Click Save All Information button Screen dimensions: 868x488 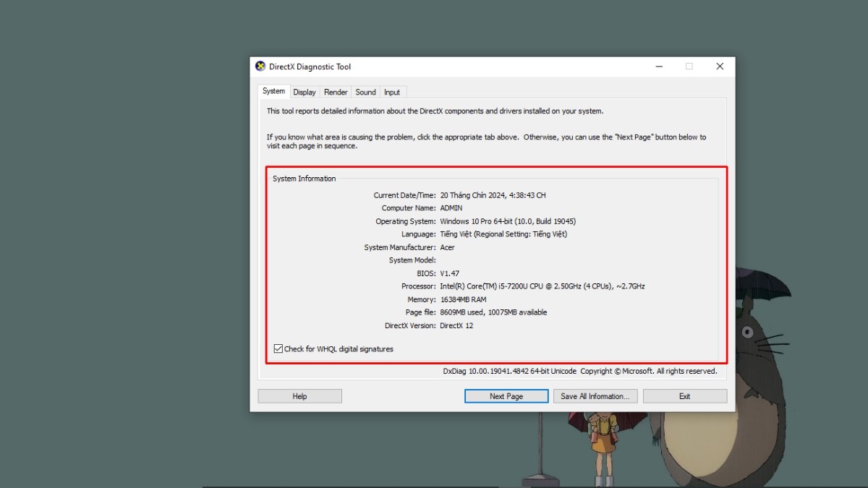click(595, 396)
